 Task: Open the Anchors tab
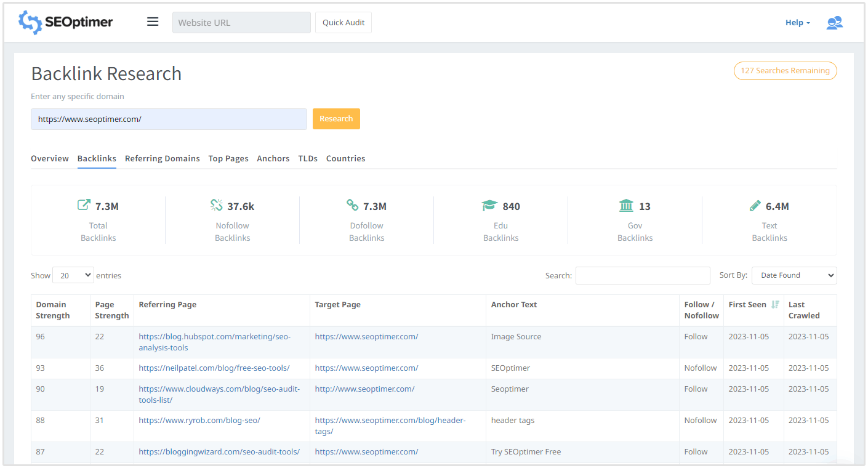point(273,158)
